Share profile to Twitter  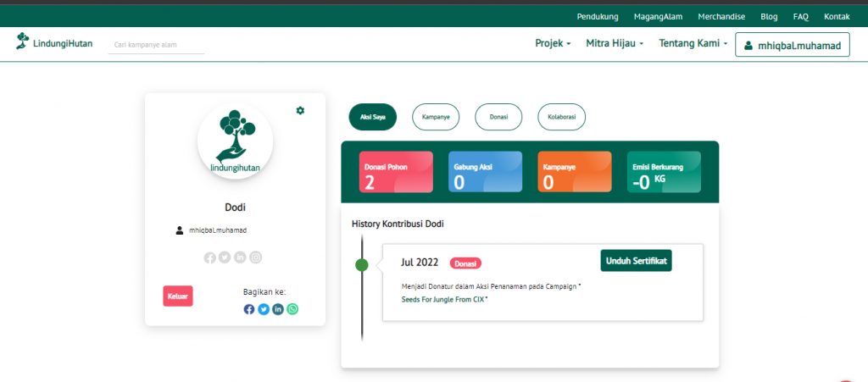click(264, 309)
